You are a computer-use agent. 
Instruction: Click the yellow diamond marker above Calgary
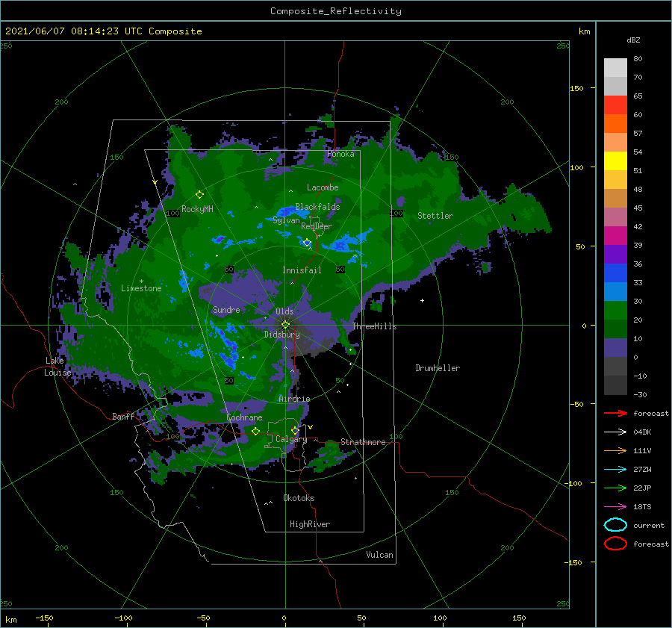(295, 430)
